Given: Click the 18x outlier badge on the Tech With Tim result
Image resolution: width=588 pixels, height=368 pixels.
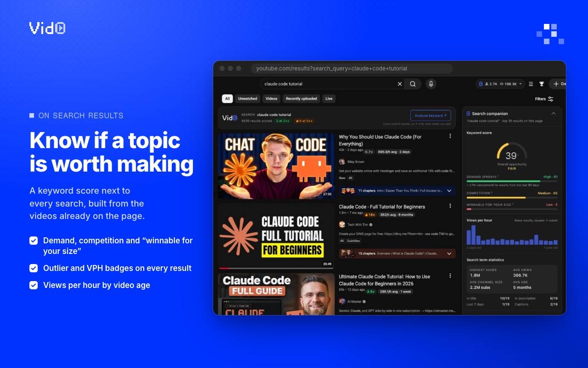Looking at the screenshot, I should pos(370,214).
